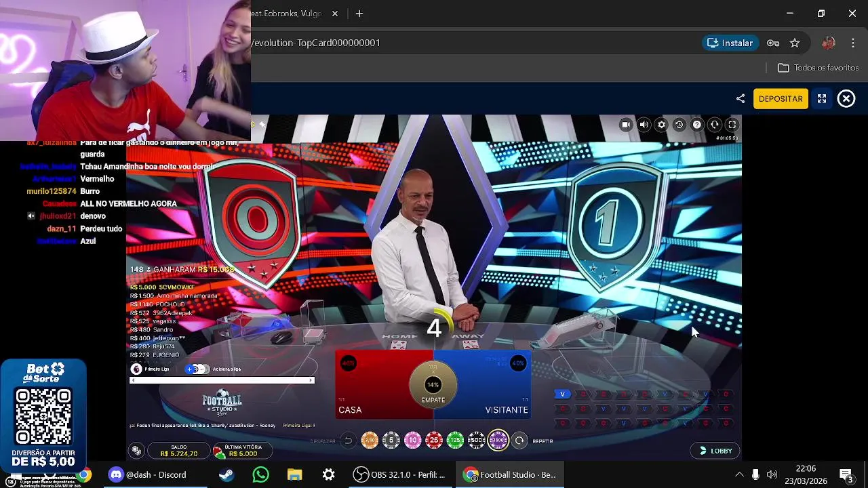Click the dazn_11 Perdeu tudo message

[85, 228]
